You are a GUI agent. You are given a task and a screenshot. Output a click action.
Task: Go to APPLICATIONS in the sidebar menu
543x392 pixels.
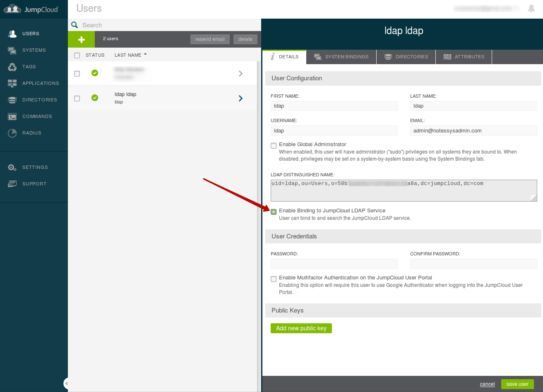point(41,83)
